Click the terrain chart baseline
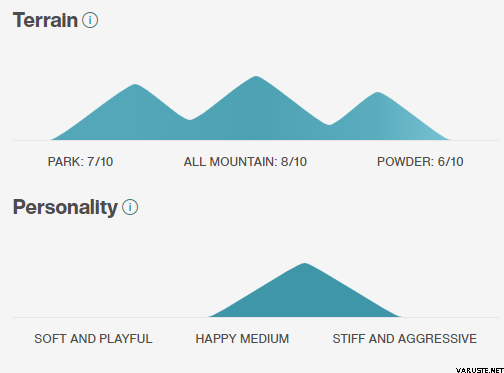Screen dimensions: 504x373 click(x=256, y=140)
